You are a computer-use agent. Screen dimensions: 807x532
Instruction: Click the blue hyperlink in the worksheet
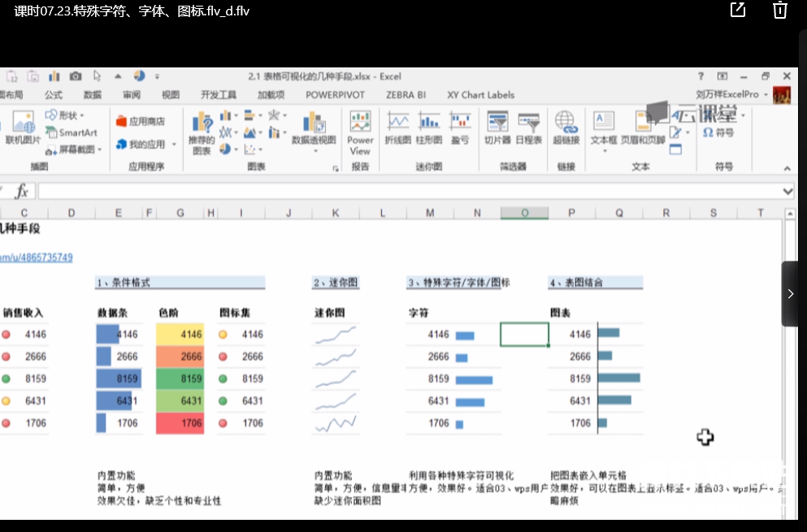tap(37, 257)
